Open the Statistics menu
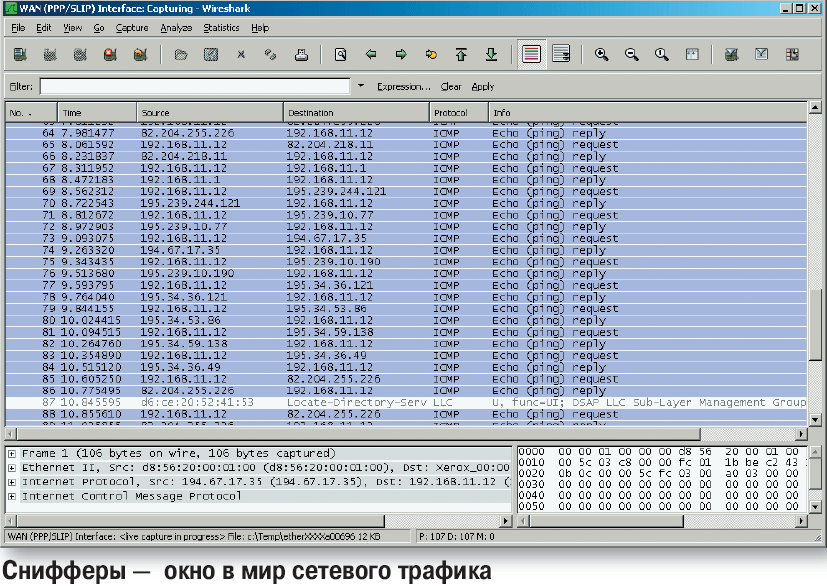Image resolution: width=827 pixels, height=586 pixels. (x=221, y=28)
